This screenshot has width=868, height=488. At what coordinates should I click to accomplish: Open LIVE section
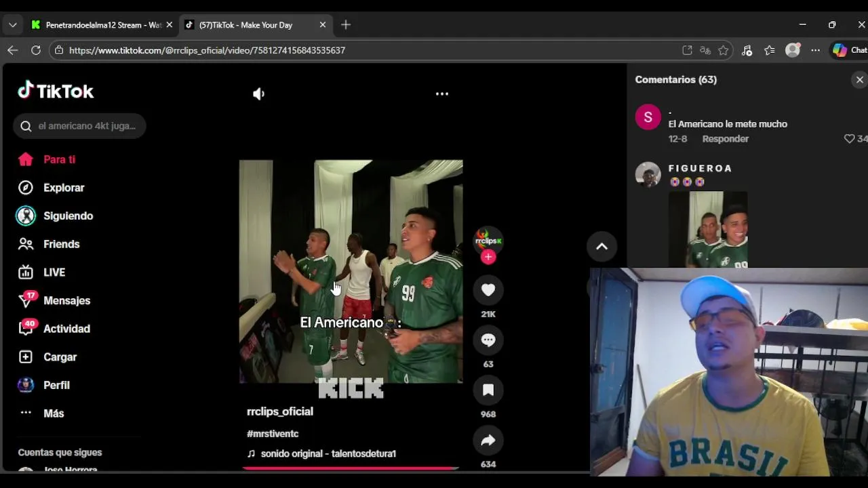pos(41,272)
